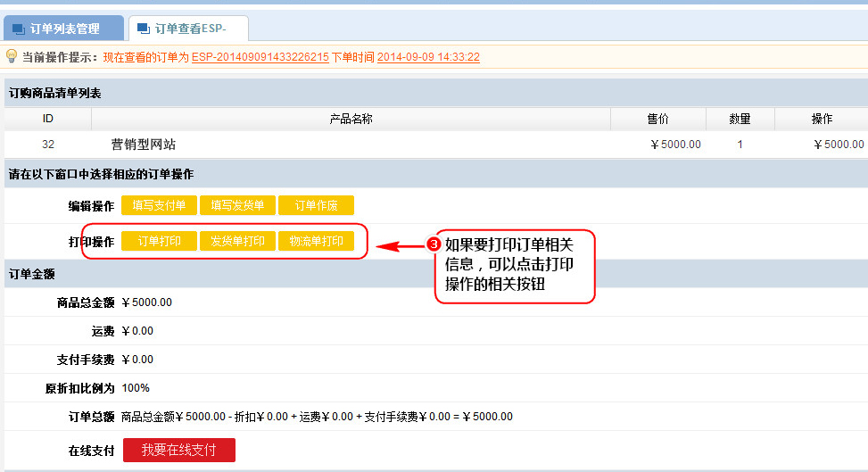868x472 pixels.
Task: Print the logistics slip with 物流单打印
Action: tap(316, 241)
